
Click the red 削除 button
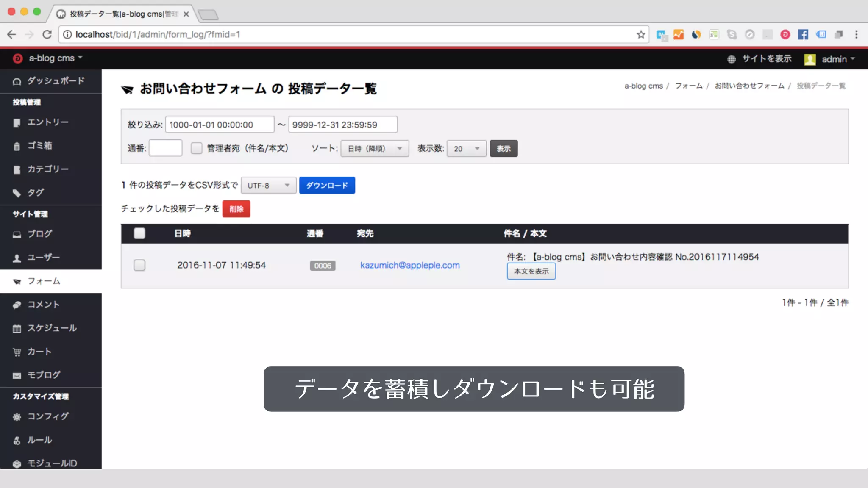point(236,209)
